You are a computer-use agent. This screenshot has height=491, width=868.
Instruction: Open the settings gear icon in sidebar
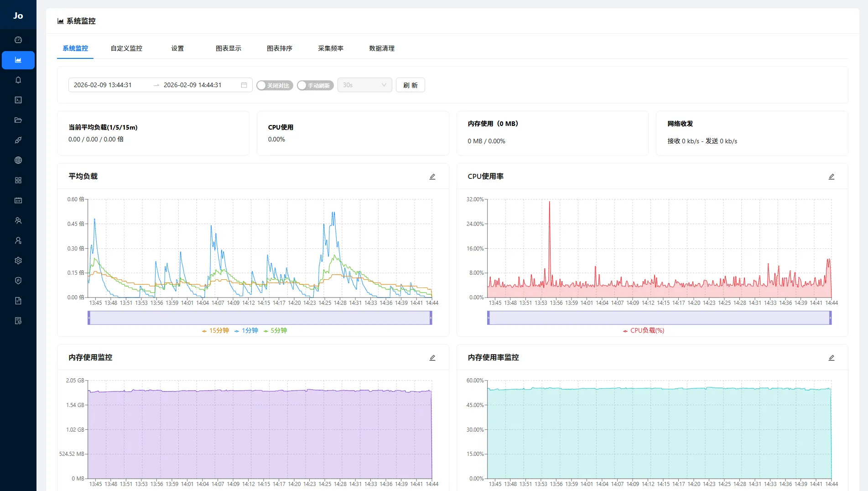[x=18, y=261]
